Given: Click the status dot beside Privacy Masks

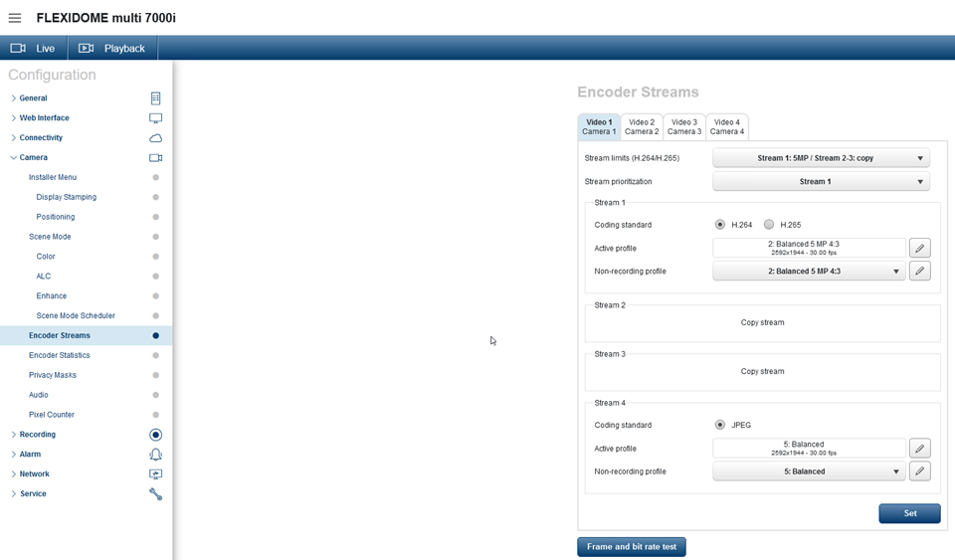Looking at the screenshot, I should click(156, 375).
